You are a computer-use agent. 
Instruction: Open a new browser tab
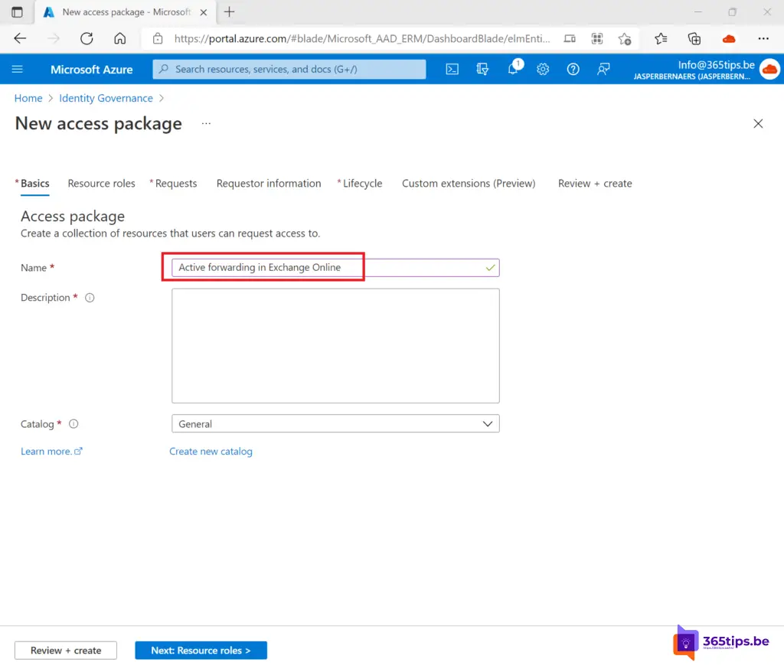[x=229, y=12]
